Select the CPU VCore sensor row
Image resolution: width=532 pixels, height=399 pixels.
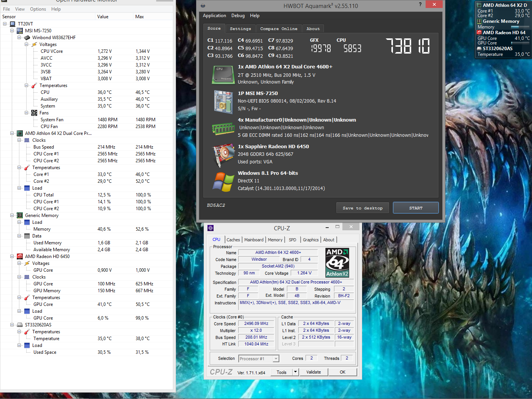(x=87, y=51)
